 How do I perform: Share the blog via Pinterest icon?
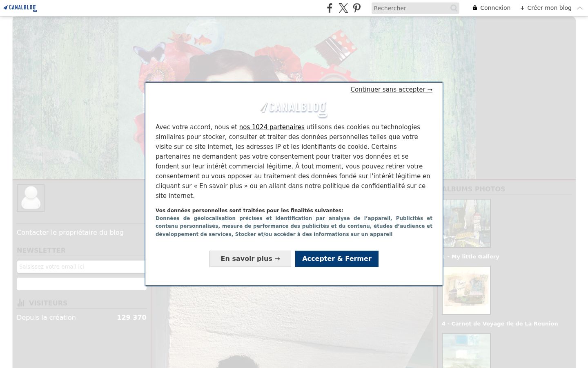coord(357,8)
